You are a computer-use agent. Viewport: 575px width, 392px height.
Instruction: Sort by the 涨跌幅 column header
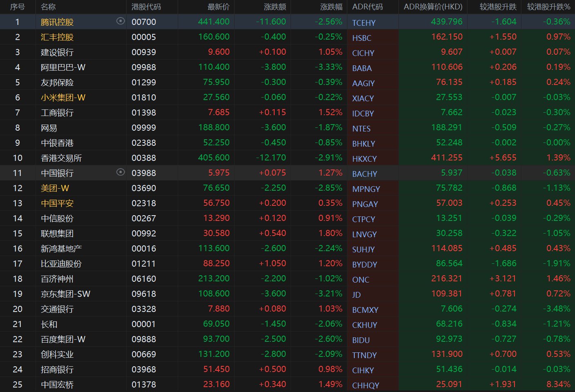(x=331, y=7)
